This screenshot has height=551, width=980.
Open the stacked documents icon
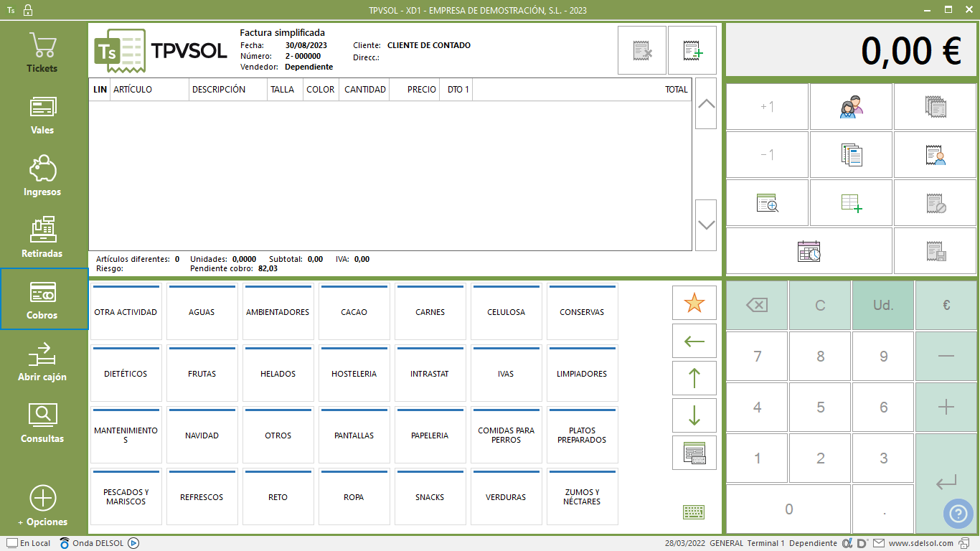(x=851, y=155)
